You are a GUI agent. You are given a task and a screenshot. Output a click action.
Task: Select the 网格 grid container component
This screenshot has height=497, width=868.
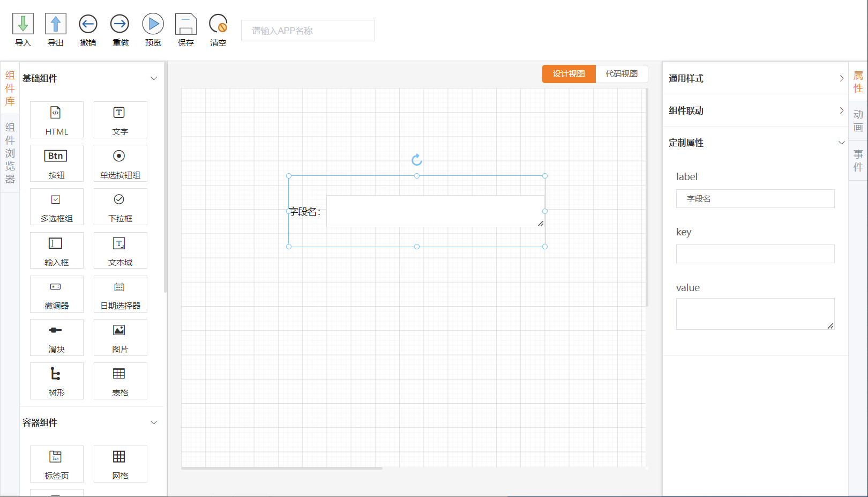pos(120,464)
